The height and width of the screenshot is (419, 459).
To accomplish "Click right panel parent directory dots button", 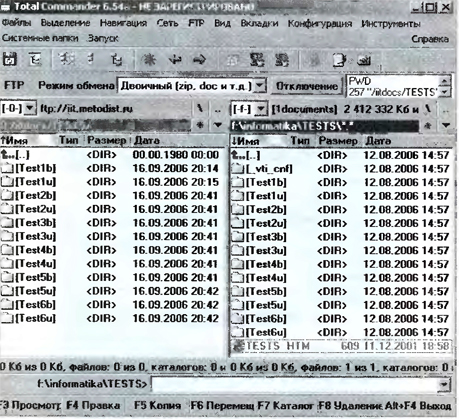I will tap(446, 109).
